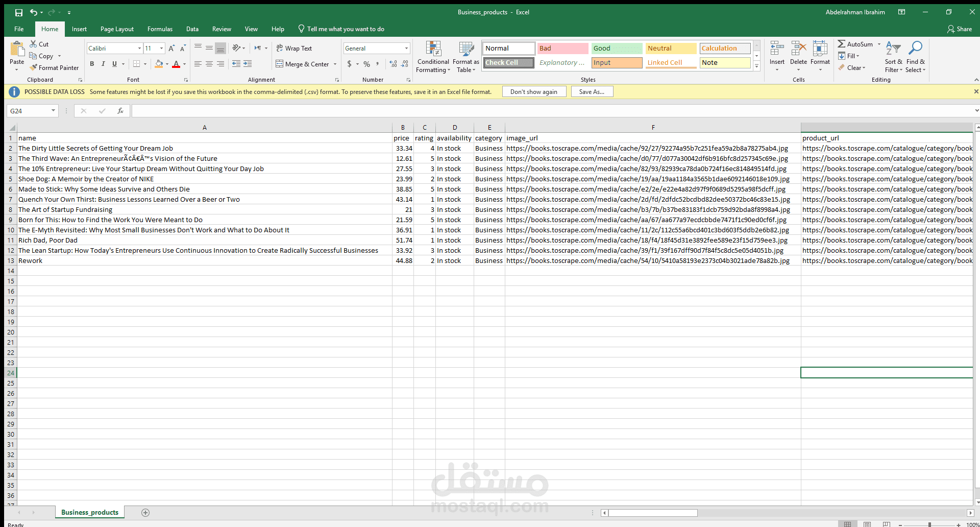The width and height of the screenshot is (980, 527).
Task: Apply Percent Style format
Action: coord(366,64)
